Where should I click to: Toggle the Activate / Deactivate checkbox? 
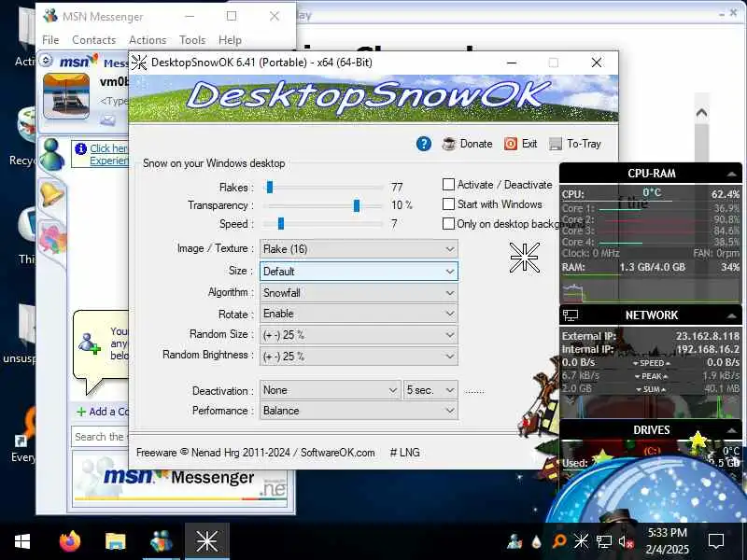tap(448, 184)
